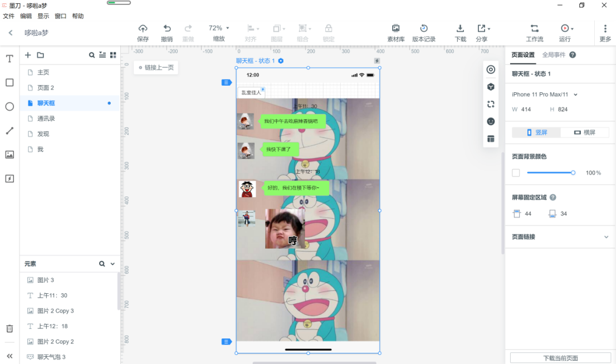Image resolution: width=616 pixels, height=364 pixels.
Task: Open the frame-scan icon in floating panel
Action: pyautogui.click(x=491, y=104)
